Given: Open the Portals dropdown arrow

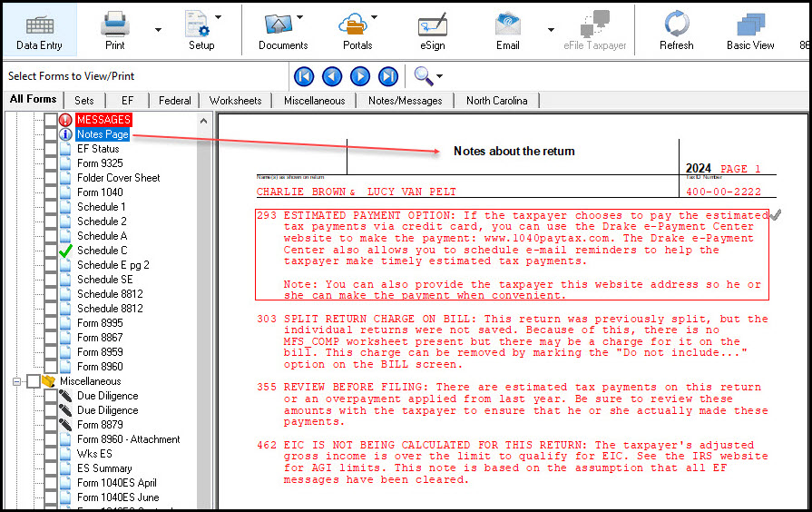Looking at the screenshot, I should pos(375,17).
